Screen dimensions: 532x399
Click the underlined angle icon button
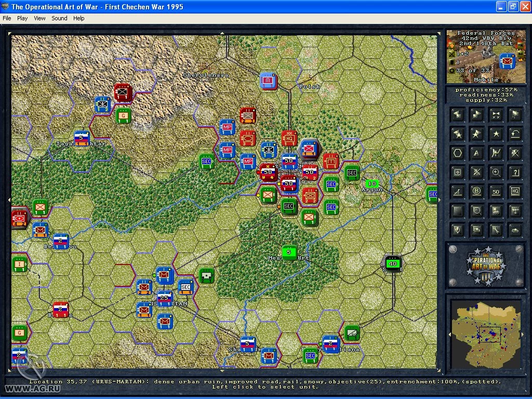(457, 192)
